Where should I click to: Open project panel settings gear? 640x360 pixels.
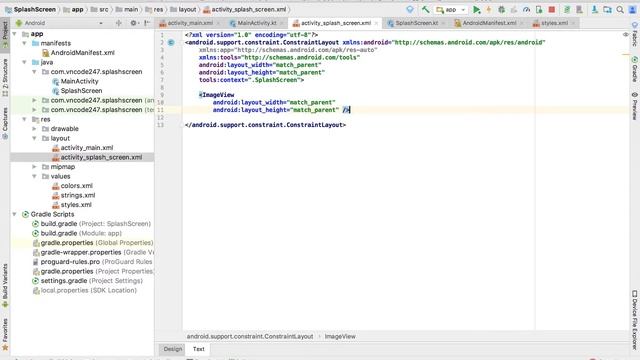[x=133, y=23]
